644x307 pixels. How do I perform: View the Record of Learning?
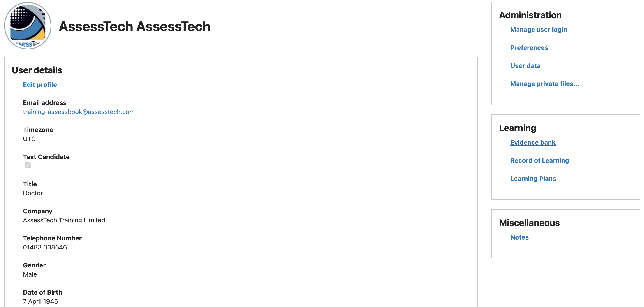[x=540, y=160]
